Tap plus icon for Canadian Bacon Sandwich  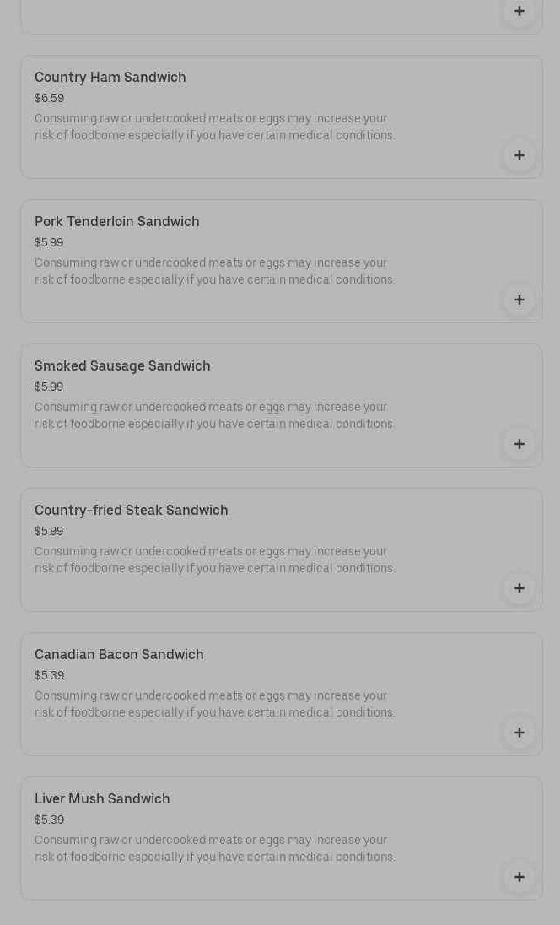[519, 733]
